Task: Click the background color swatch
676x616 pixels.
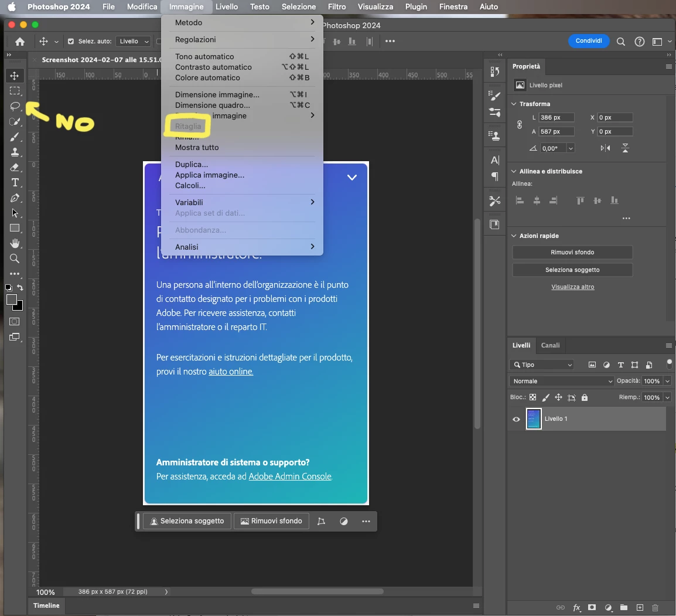Action: click(x=19, y=307)
